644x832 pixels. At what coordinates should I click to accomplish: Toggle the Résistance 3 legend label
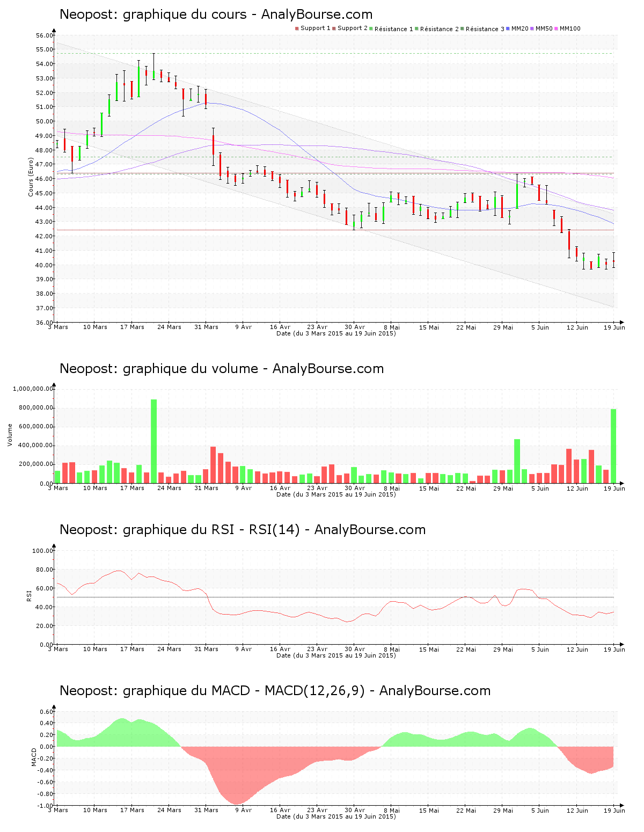click(485, 29)
